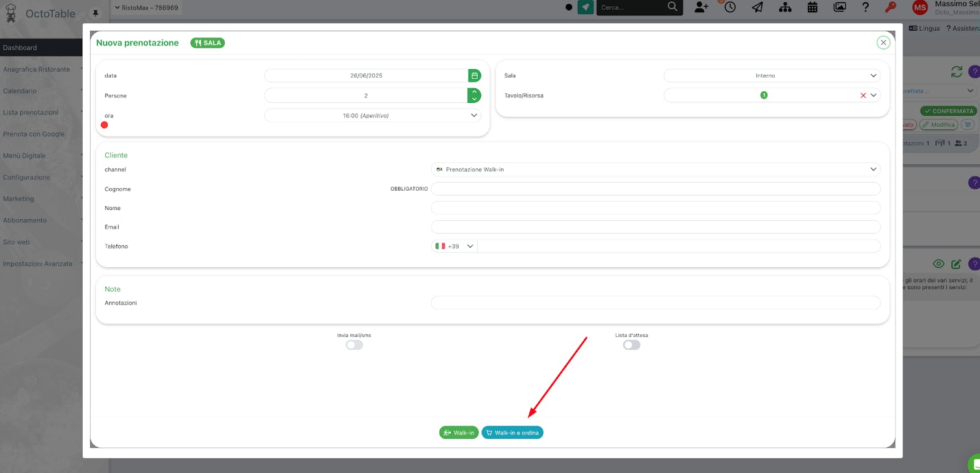This screenshot has width=980, height=473.
Task: Click the paper plane icon in top bar
Action: click(758, 7)
